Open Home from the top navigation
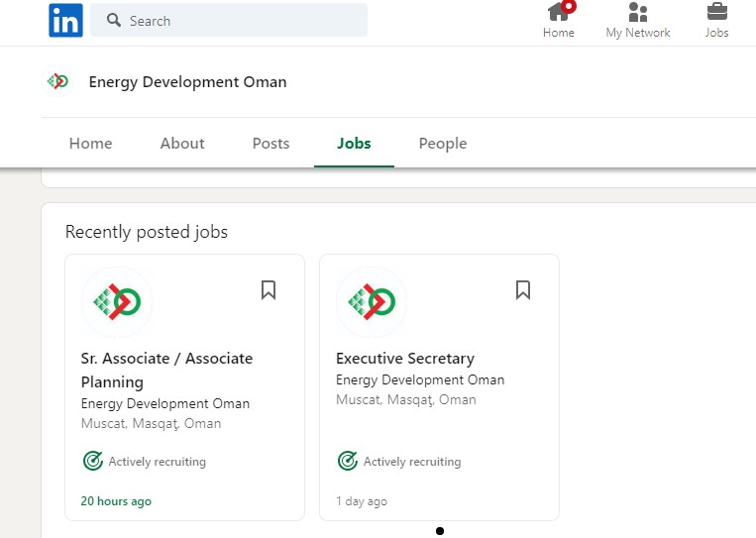Image resolution: width=756 pixels, height=538 pixels. (558, 20)
